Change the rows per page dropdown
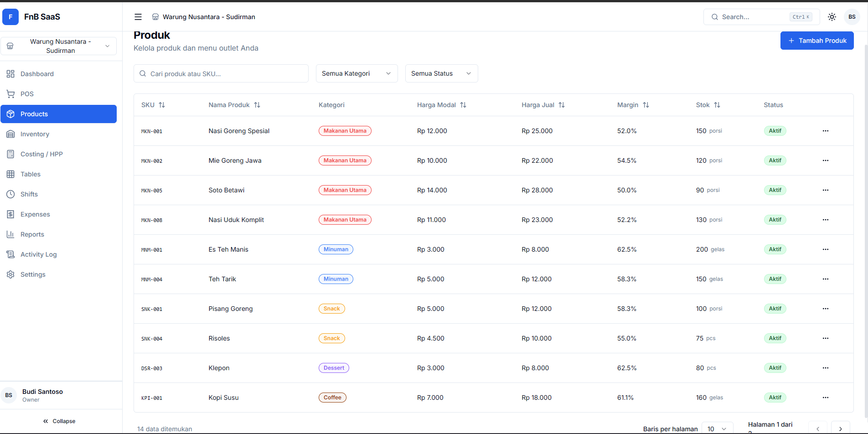The height and width of the screenshot is (434, 868). click(x=717, y=429)
